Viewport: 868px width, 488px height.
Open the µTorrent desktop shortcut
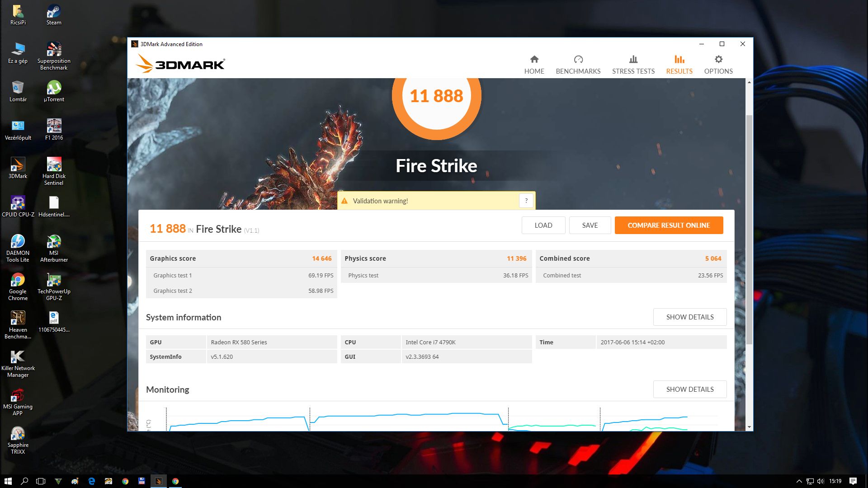[54, 91]
